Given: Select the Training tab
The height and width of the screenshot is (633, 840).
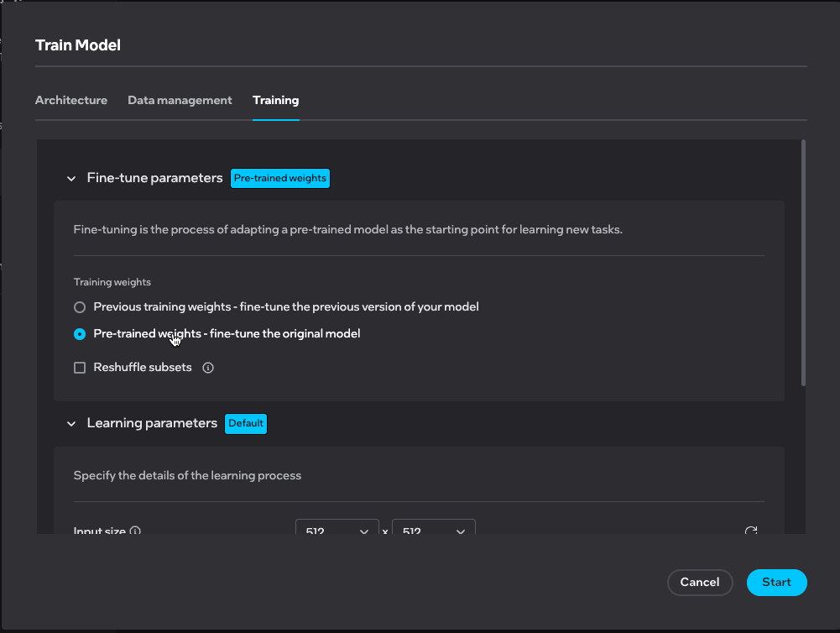Looking at the screenshot, I should pyautogui.click(x=275, y=100).
